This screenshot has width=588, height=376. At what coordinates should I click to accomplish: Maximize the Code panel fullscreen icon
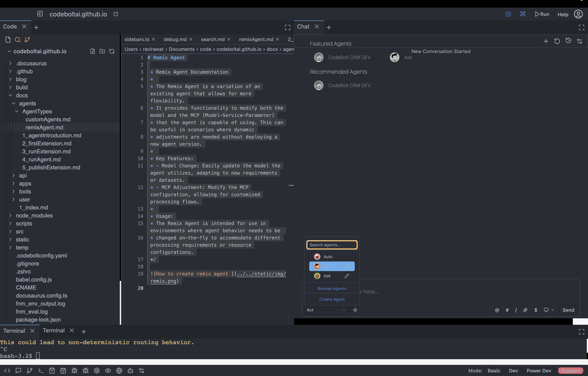[x=288, y=27]
